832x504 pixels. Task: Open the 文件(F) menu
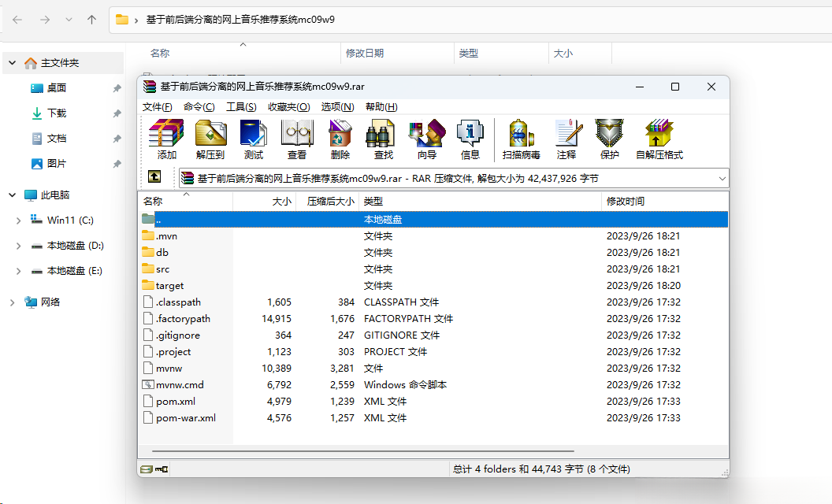pos(157,107)
